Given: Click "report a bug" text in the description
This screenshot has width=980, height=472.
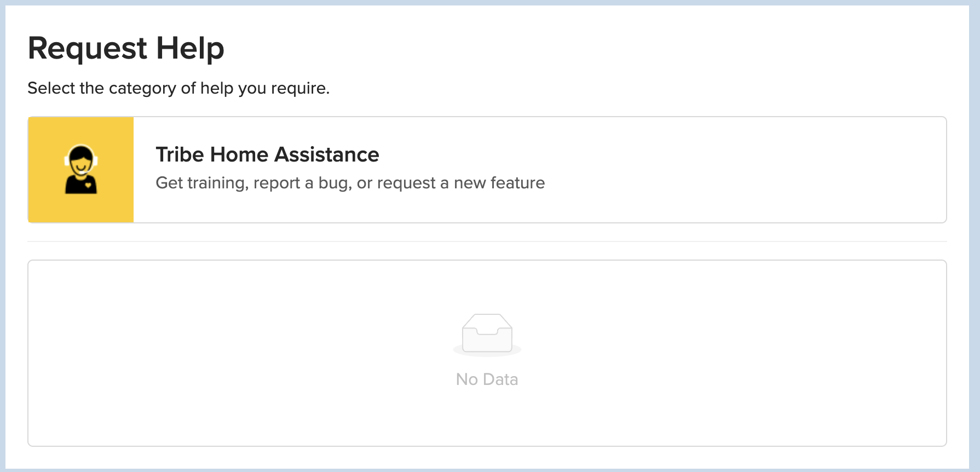Looking at the screenshot, I should coord(302,183).
